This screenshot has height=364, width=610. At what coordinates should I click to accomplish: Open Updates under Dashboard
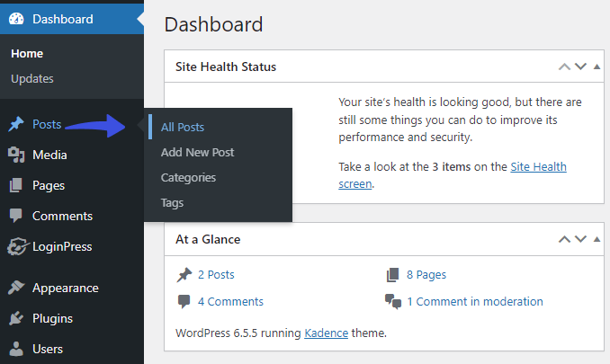[32, 78]
